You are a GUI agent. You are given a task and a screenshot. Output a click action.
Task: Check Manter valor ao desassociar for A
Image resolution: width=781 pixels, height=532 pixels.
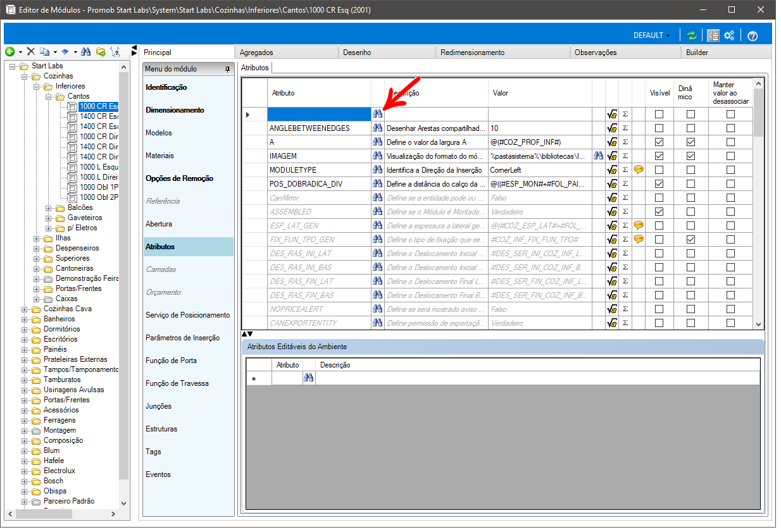(x=730, y=142)
